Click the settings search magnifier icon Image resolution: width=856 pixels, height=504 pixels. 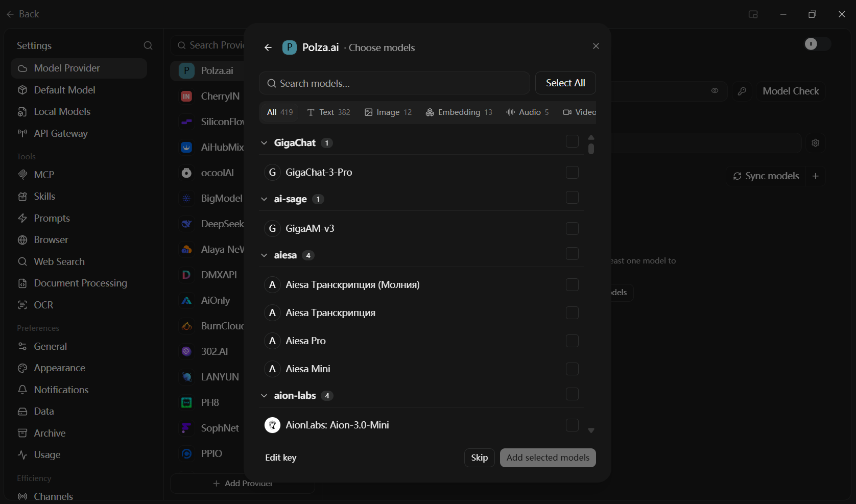[148, 46]
